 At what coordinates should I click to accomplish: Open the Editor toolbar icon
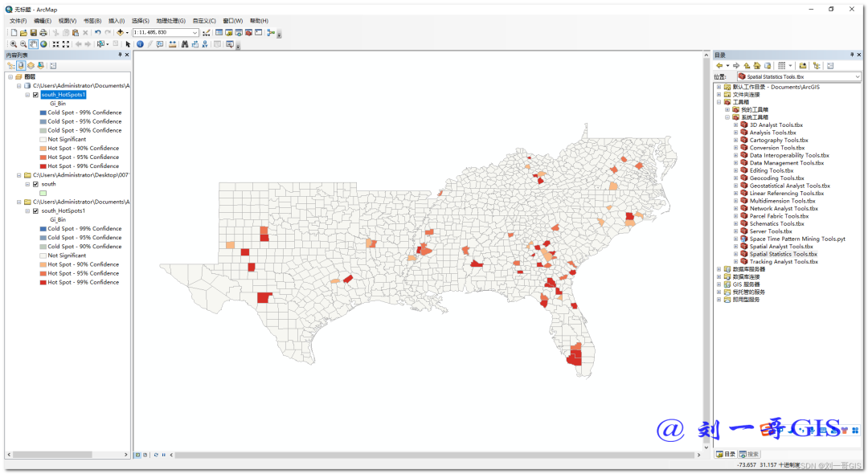[x=207, y=33]
